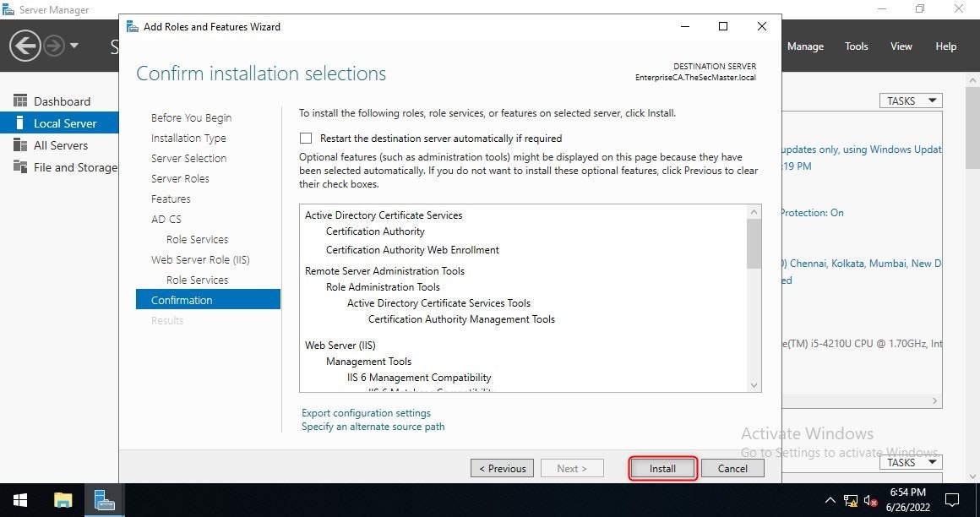This screenshot has height=517, width=980.
Task: Click the Server Manager back arrow icon
Action: [x=25, y=46]
